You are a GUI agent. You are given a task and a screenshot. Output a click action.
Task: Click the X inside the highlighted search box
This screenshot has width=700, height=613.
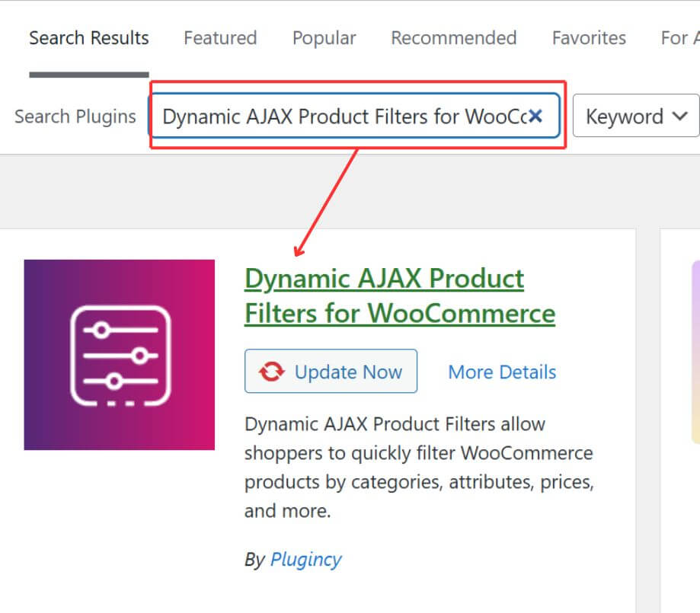click(535, 116)
